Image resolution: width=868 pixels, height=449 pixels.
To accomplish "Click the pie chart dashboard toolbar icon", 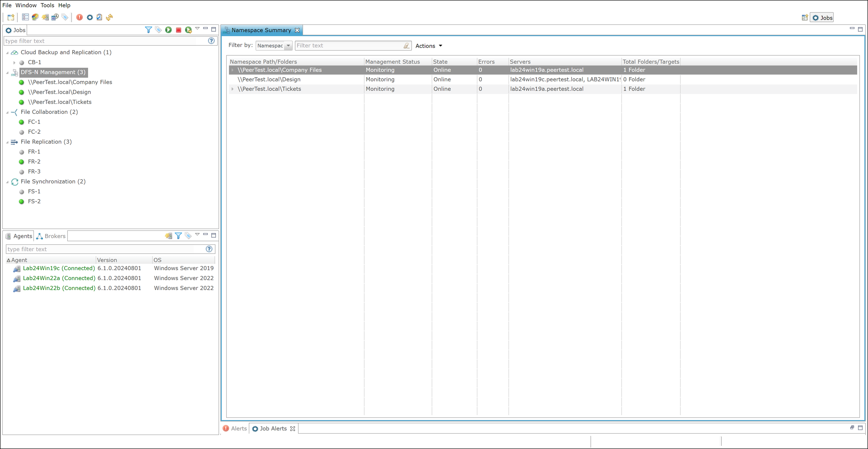I will (x=35, y=17).
